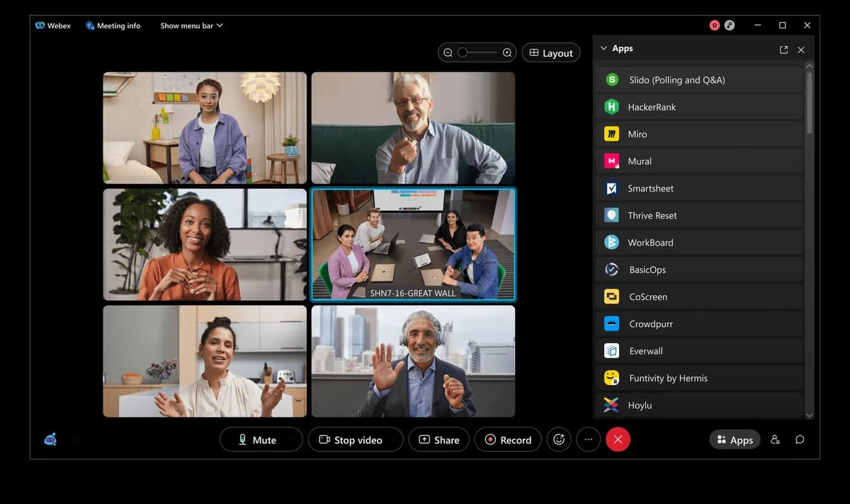The width and height of the screenshot is (850, 504).
Task: Open the Webex Assistant robot icon
Action: click(50, 440)
